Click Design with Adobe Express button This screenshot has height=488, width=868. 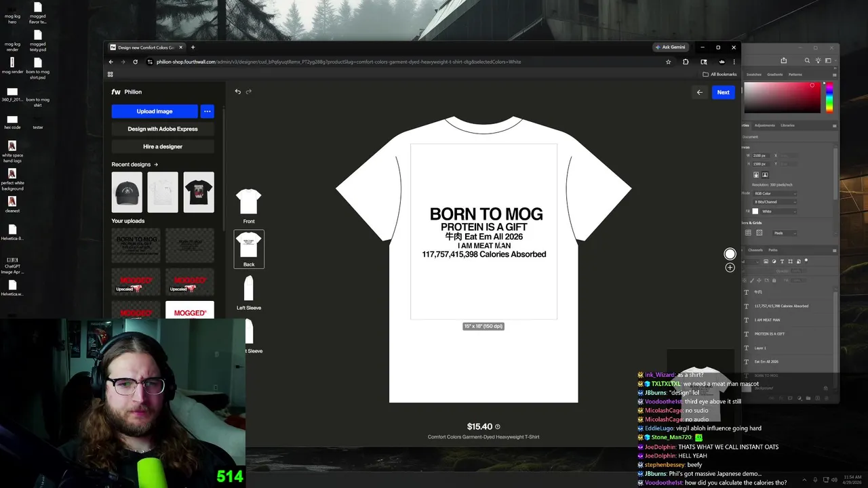click(163, 129)
